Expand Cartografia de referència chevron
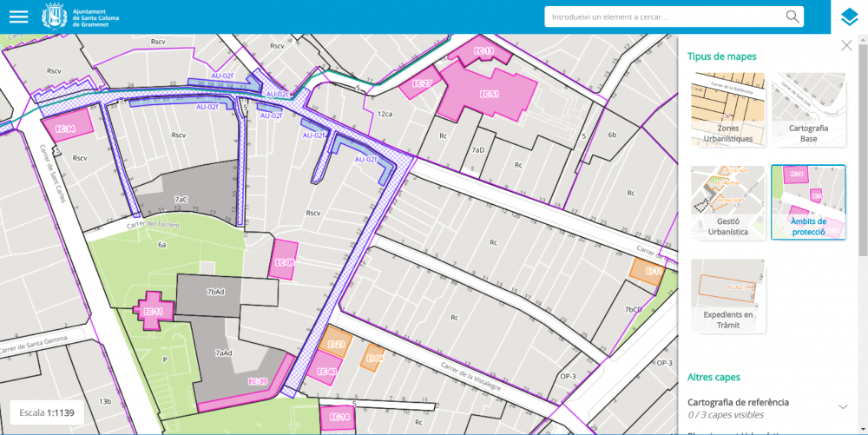The image size is (868, 435). tap(842, 406)
